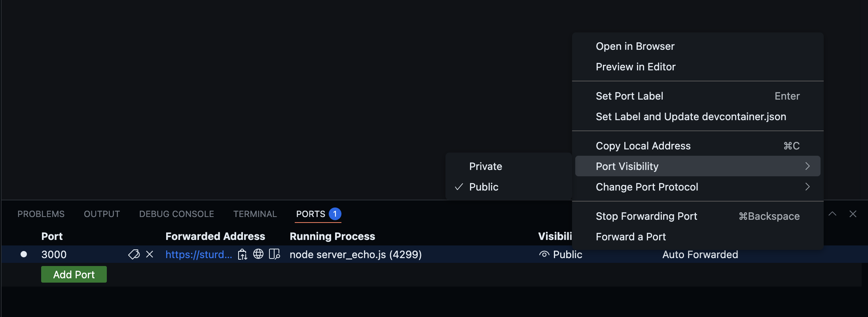This screenshot has width=868, height=317.
Task: Preview port 3000 in editor via split icon
Action: click(x=274, y=254)
